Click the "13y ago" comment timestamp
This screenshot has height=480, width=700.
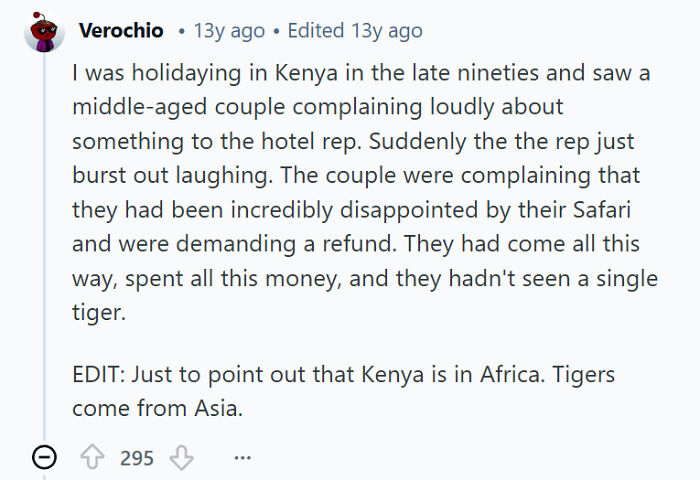click(228, 31)
